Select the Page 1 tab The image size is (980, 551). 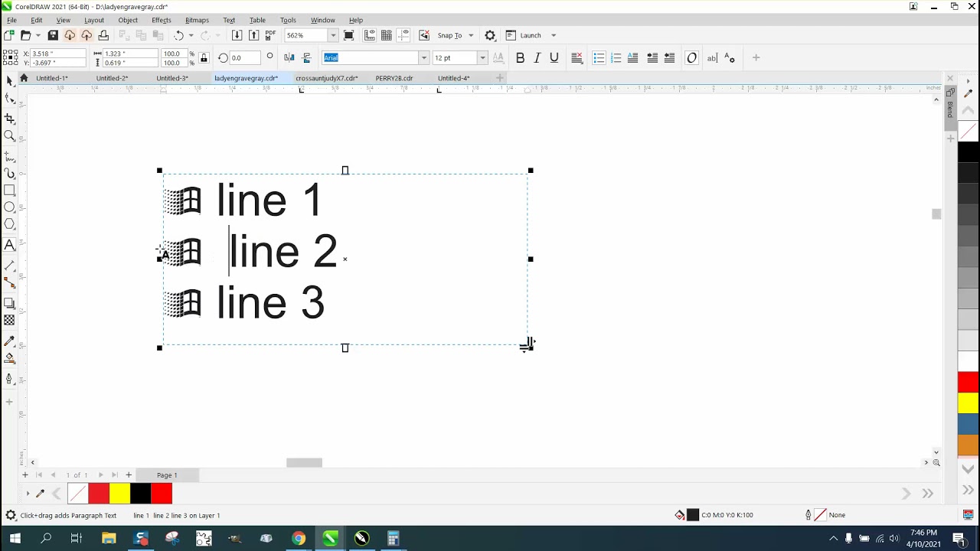(x=167, y=475)
